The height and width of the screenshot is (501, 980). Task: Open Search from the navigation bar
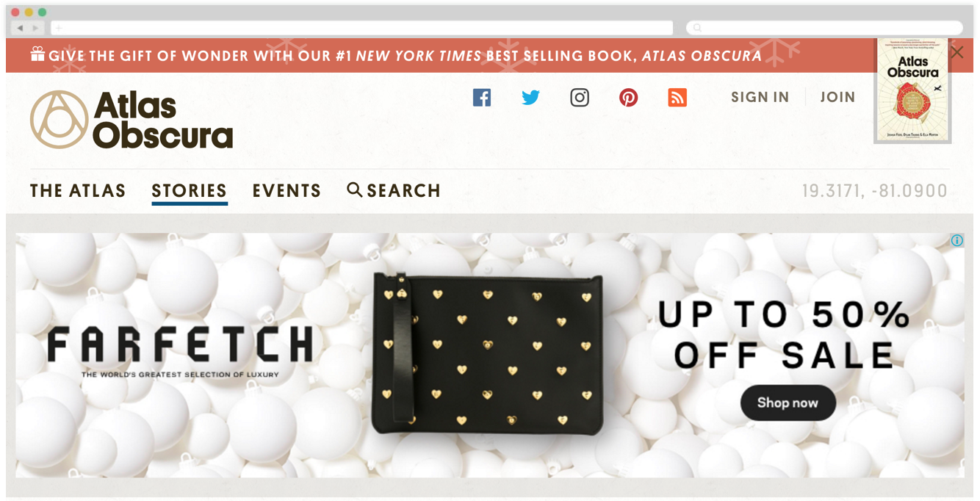pyautogui.click(x=394, y=190)
